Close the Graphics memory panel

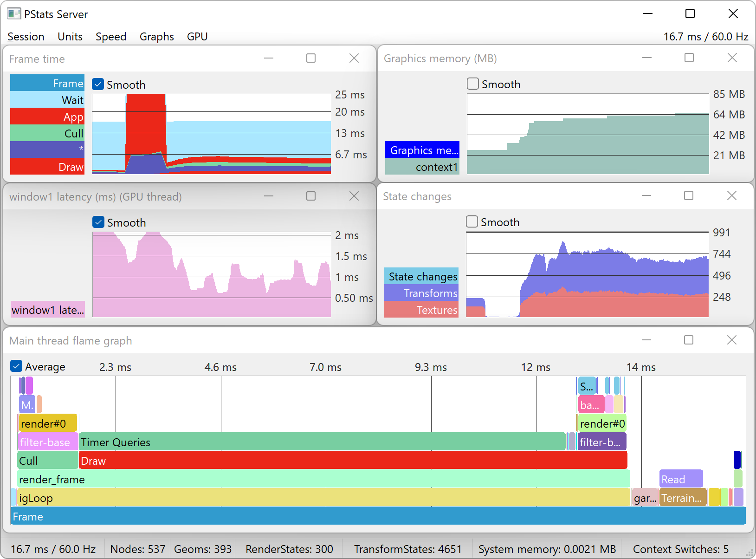tap(732, 58)
